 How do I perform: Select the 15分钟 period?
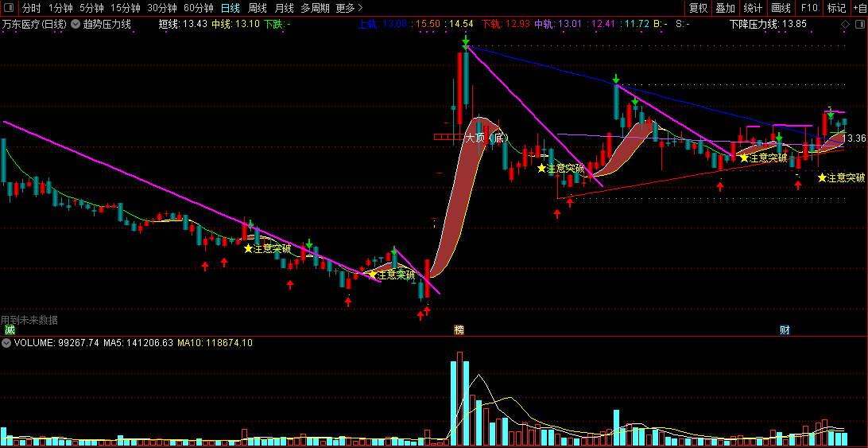[125, 8]
